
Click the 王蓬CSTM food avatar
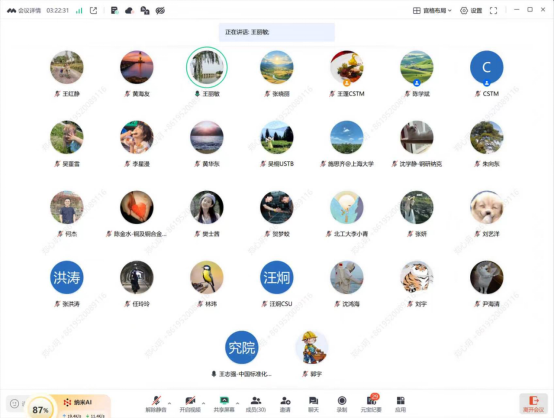[347, 67]
